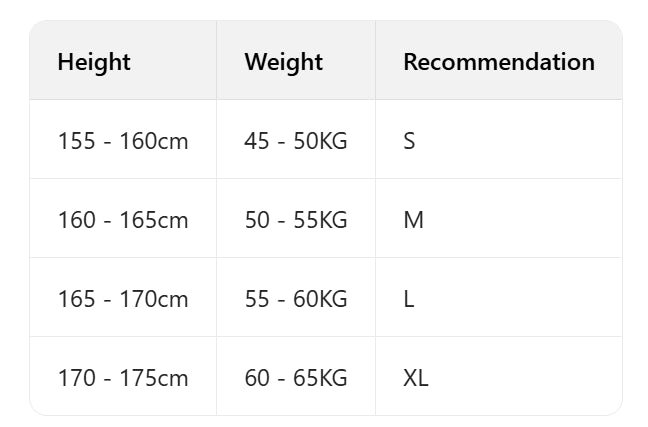Click the Weight column header
The width and height of the screenshot is (648, 427).
(283, 62)
